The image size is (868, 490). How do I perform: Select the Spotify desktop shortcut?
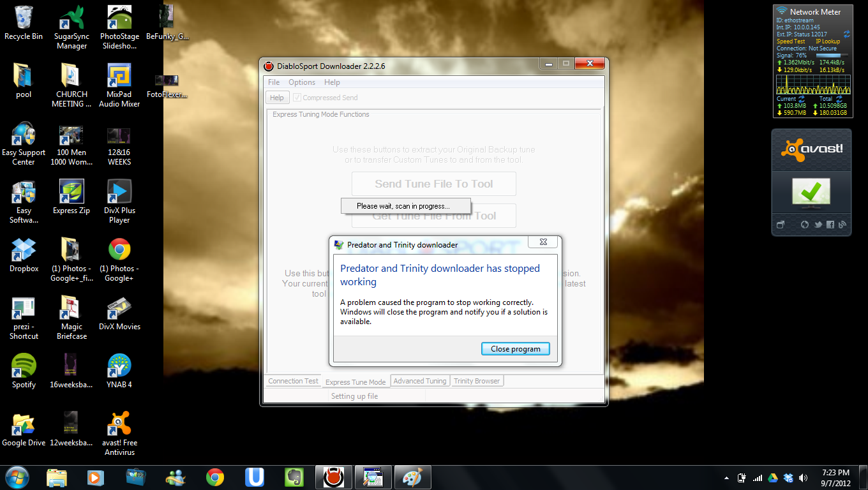pyautogui.click(x=24, y=371)
